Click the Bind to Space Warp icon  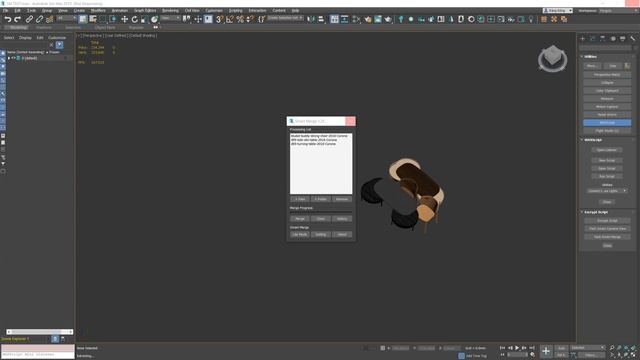pos(49,19)
